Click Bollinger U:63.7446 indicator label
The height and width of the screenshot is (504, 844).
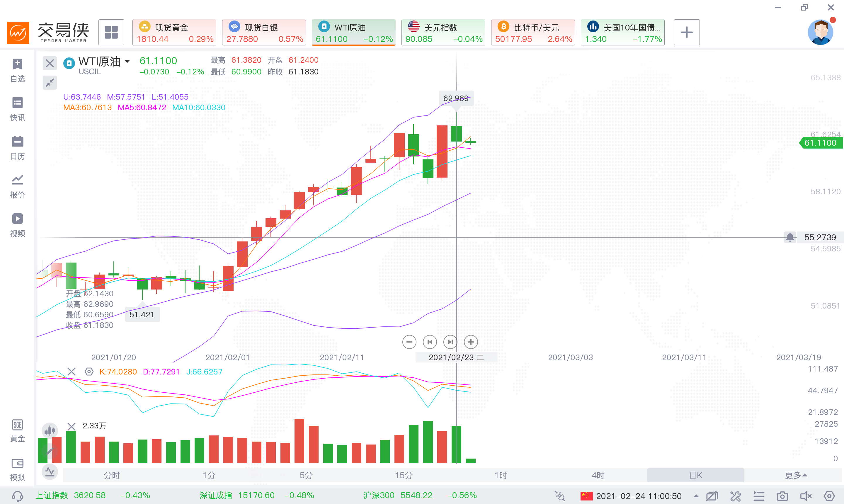pos(82,97)
